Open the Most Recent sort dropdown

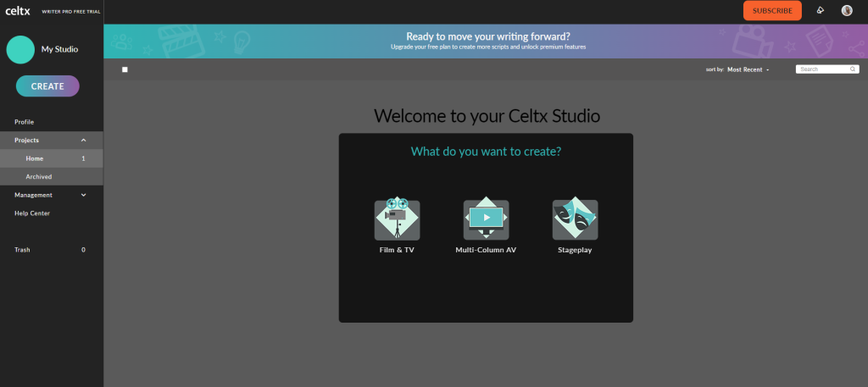point(748,69)
